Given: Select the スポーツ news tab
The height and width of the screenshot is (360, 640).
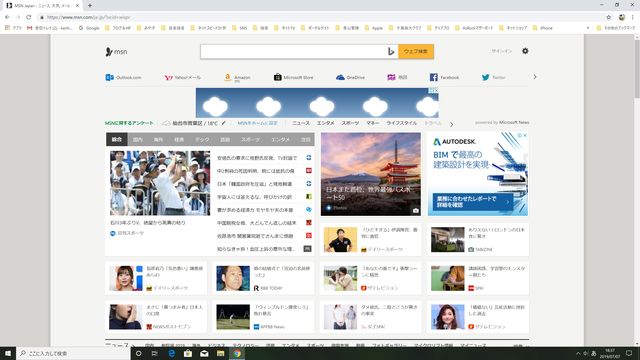Looking at the screenshot, I should click(x=250, y=140).
